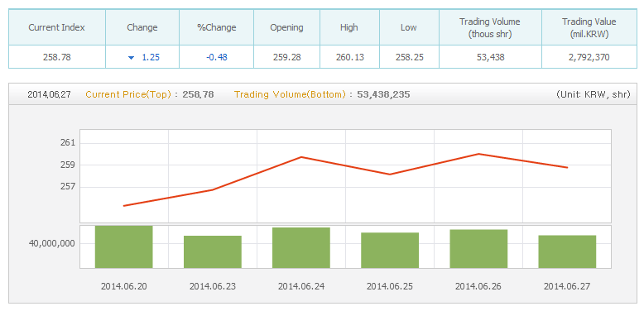
Task: Click the price line point on 2014.06.24
Action: pos(301,156)
